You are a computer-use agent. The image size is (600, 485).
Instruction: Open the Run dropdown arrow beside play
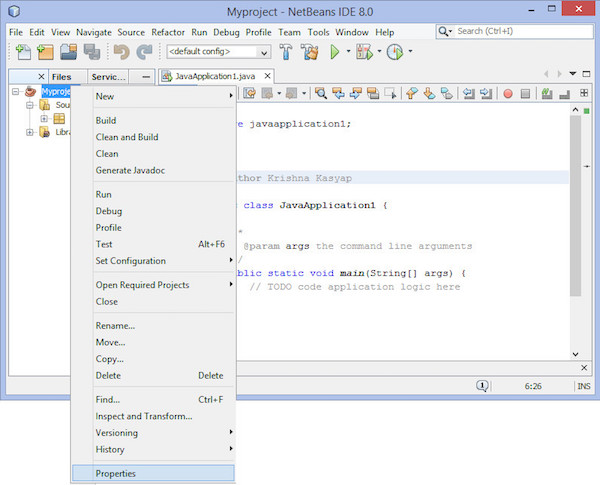pos(349,52)
